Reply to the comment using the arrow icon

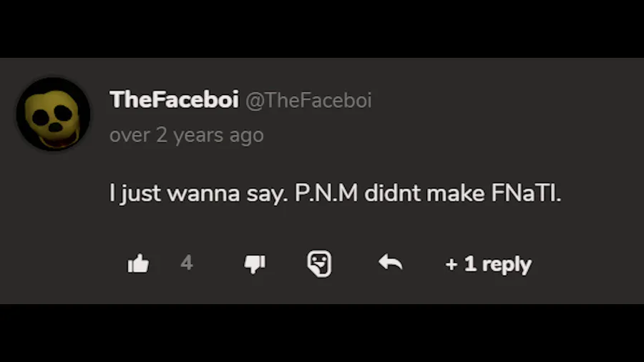click(390, 263)
